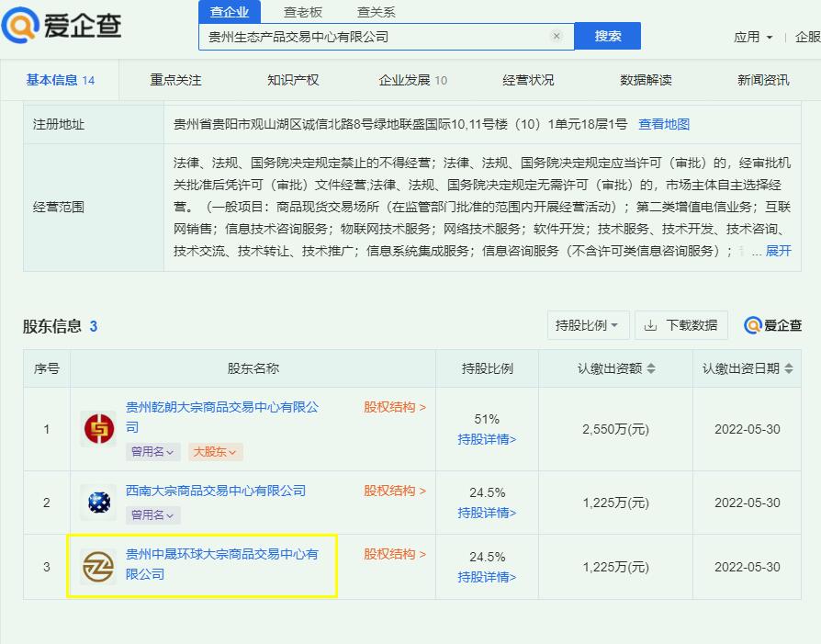This screenshot has height=644, width=821.
Task: Expand the full 经营范围 text with 展开
Action: pos(778,251)
